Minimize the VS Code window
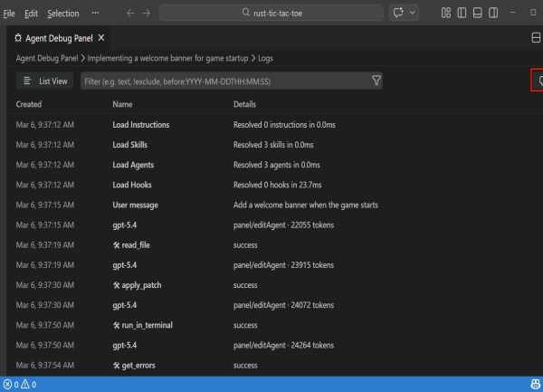 513,13
